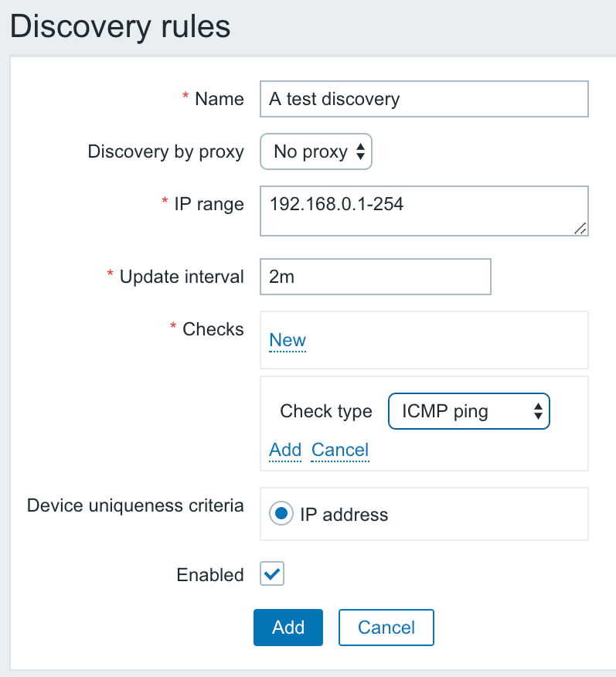Screen dimensions: 616x677
Task: Click the blue Add button
Action: (288, 628)
